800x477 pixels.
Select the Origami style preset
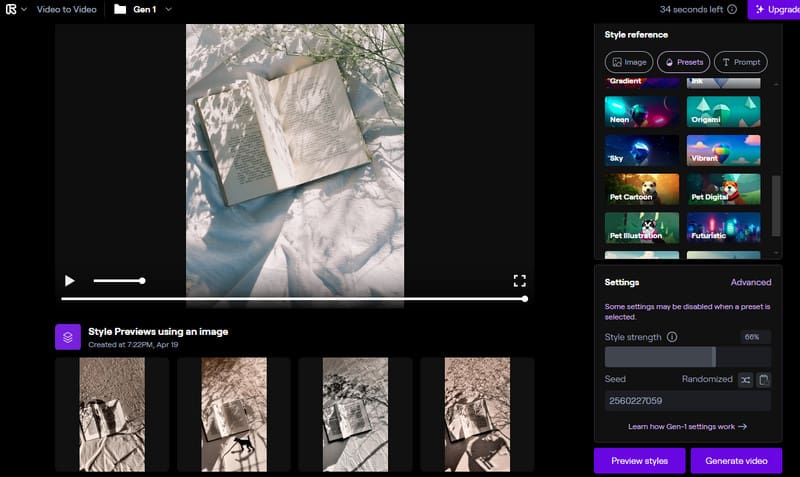(x=724, y=111)
